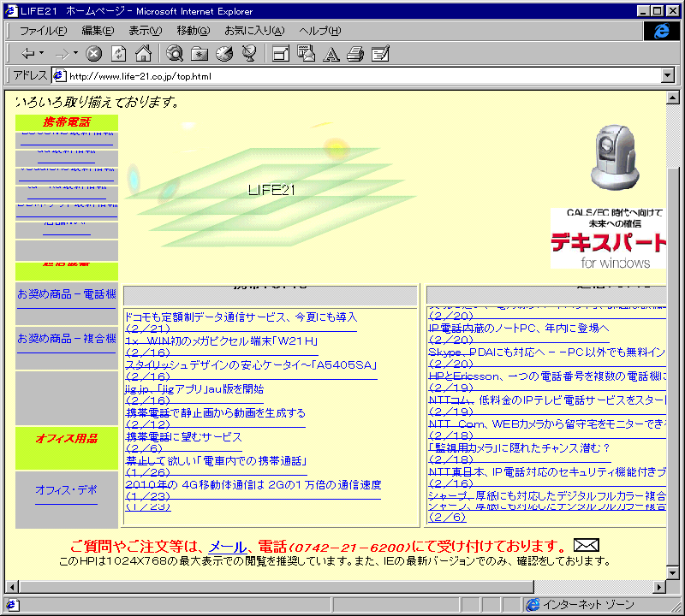Image resolution: width=685 pixels, height=616 pixels.
Task: Click the vertical scrollbar up arrow
Action: [673, 98]
